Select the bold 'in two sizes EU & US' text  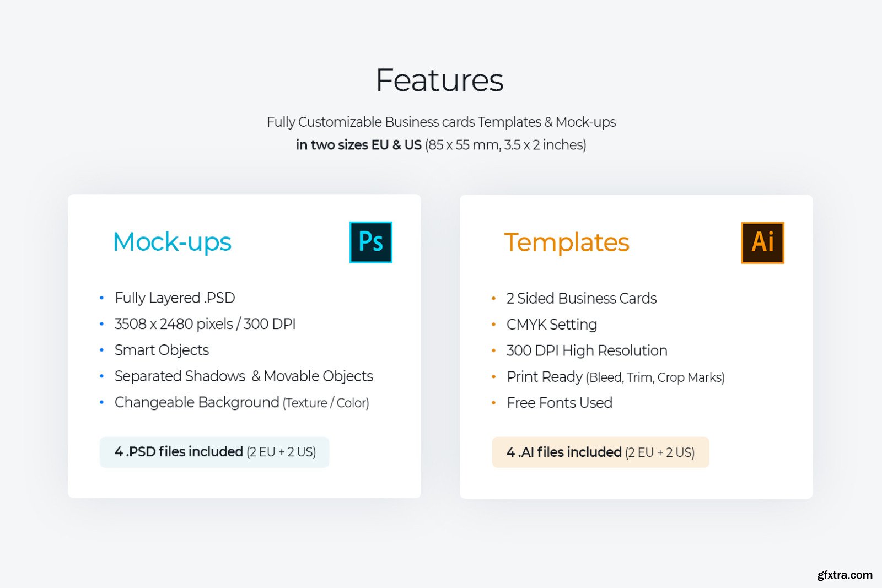click(x=359, y=145)
